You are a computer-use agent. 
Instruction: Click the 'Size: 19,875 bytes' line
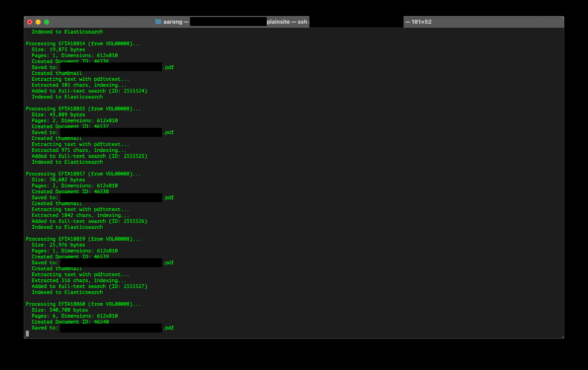click(x=58, y=50)
